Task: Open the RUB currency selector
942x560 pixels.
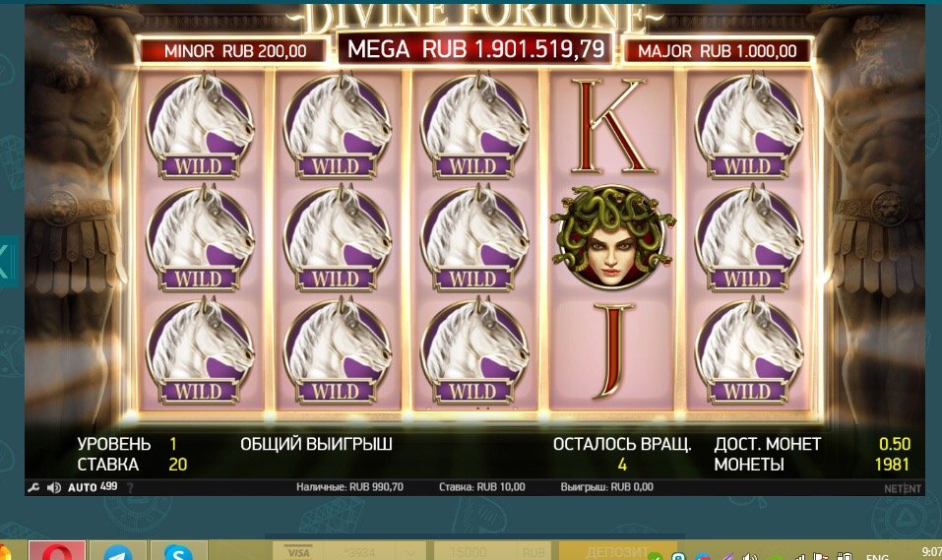Action: [534, 551]
